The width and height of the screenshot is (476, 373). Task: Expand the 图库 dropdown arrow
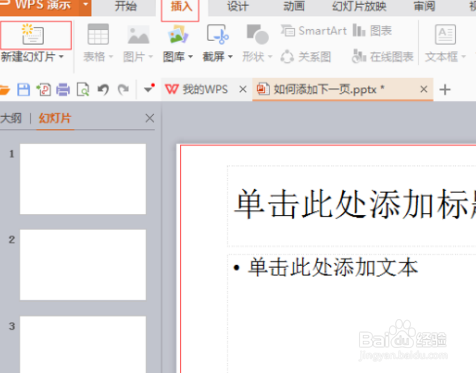click(x=191, y=57)
